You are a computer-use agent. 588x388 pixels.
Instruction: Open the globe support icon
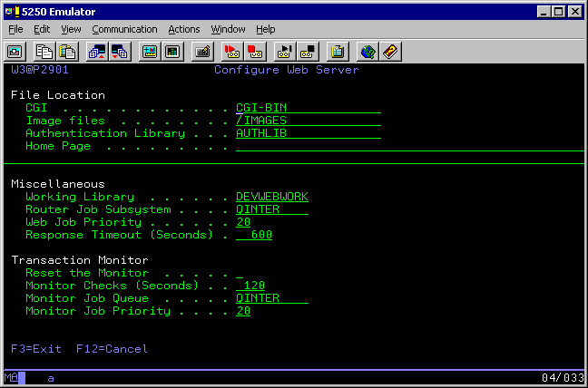tap(367, 52)
